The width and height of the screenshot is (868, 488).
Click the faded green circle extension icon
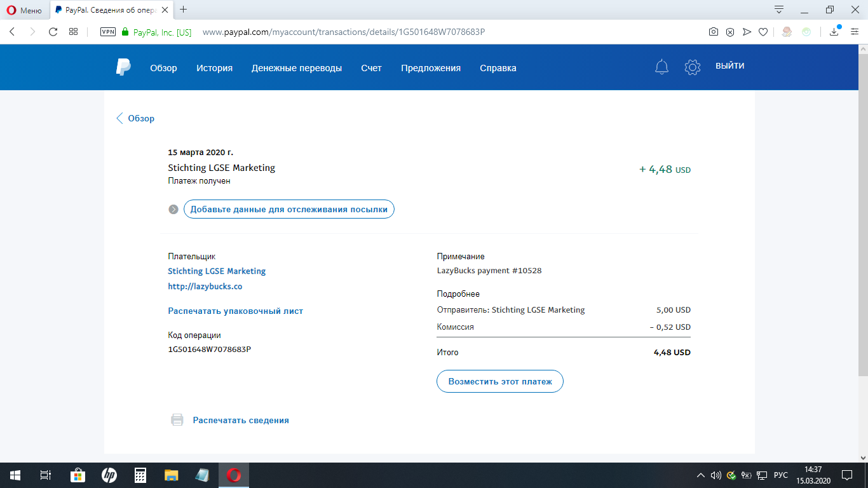click(806, 32)
